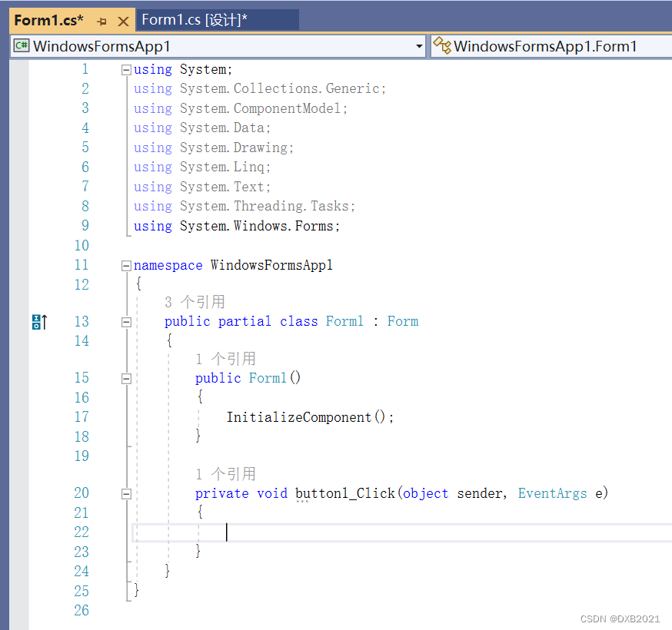The width and height of the screenshot is (672, 630).
Task: Switch to Form1.cs [设计] tab
Action: pos(218,20)
